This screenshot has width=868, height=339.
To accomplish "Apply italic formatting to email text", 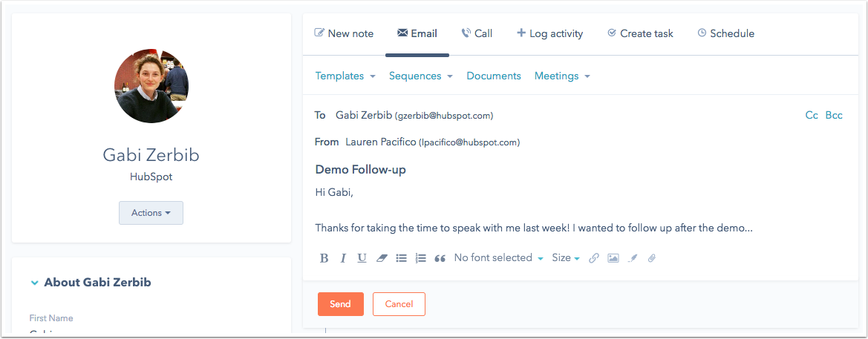I will (x=343, y=258).
